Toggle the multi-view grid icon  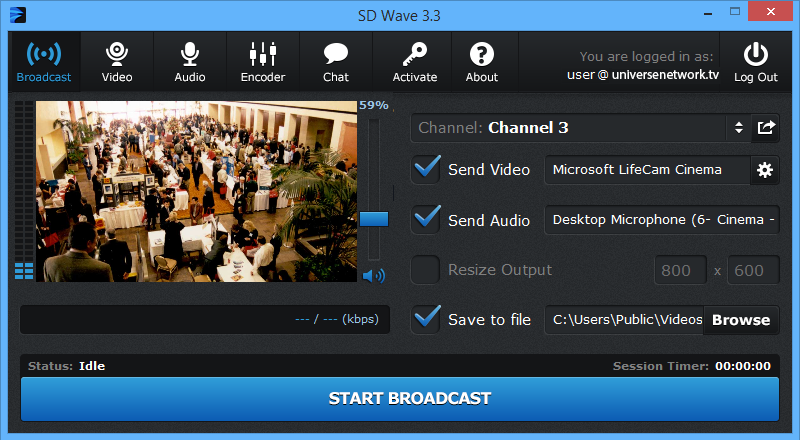[24, 271]
